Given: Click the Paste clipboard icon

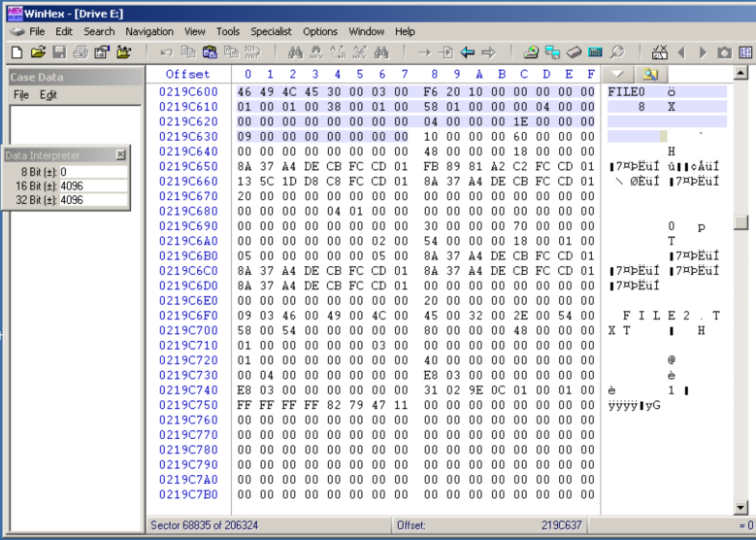Looking at the screenshot, I should (x=210, y=52).
